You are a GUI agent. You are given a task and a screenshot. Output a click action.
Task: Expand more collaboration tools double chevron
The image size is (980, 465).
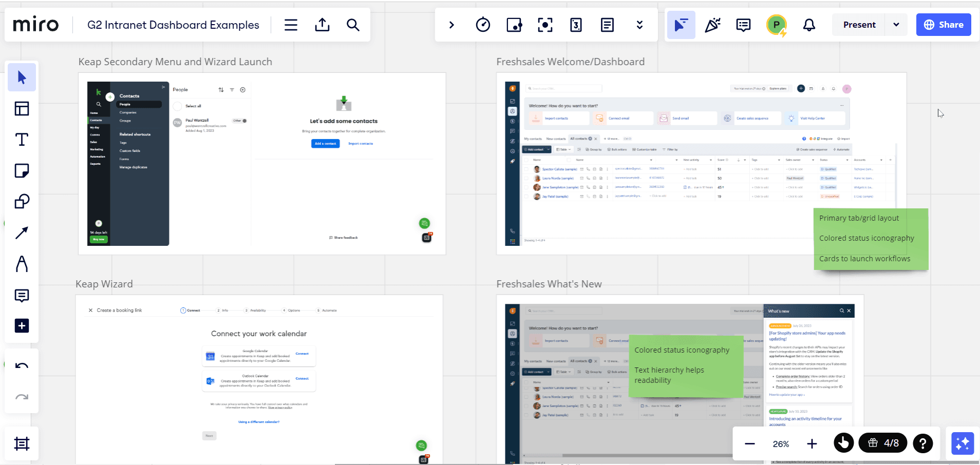[x=639, y=25]
